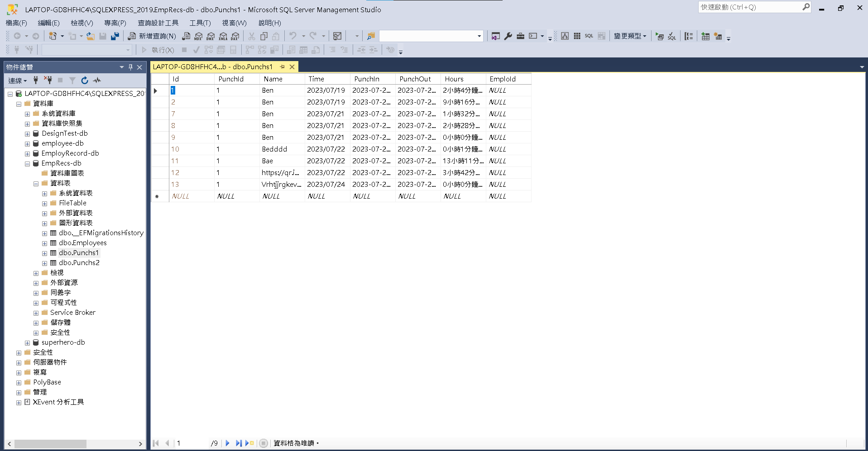Click the SQL pane toolbar icon
Screen dimensions: 868x451
[589, 36]
